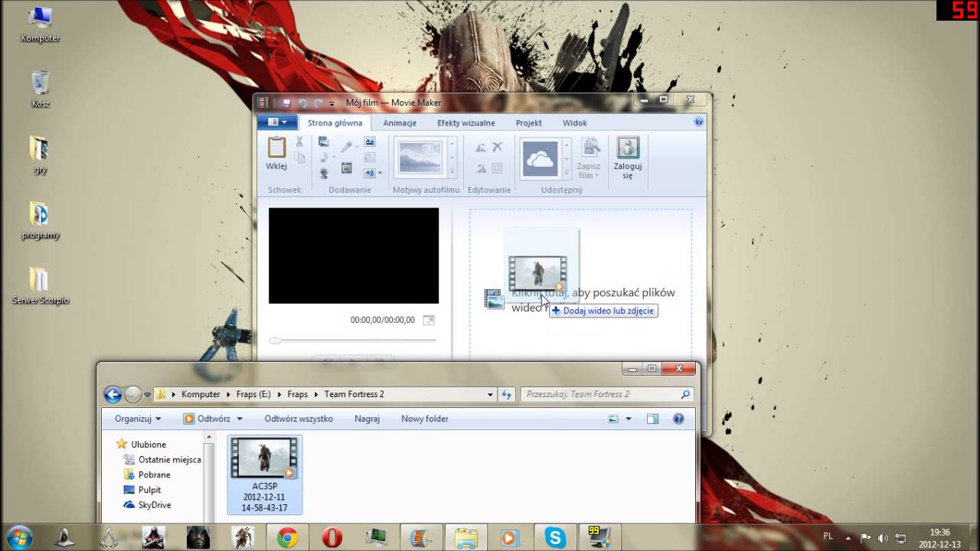Select the AutoMovie theme thumbnail
This screenshot has width=980, height=551.
(420, 157)
